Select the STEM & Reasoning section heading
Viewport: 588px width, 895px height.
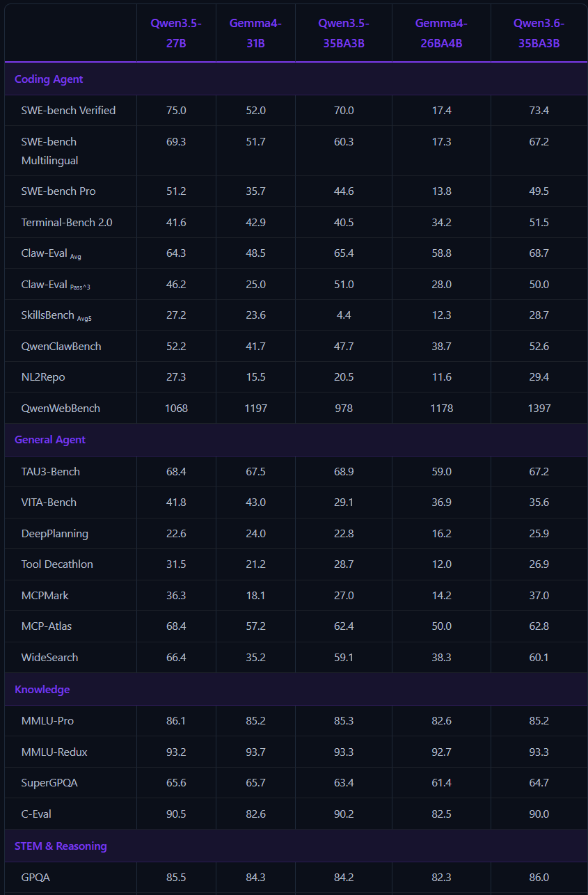point(61,846)
